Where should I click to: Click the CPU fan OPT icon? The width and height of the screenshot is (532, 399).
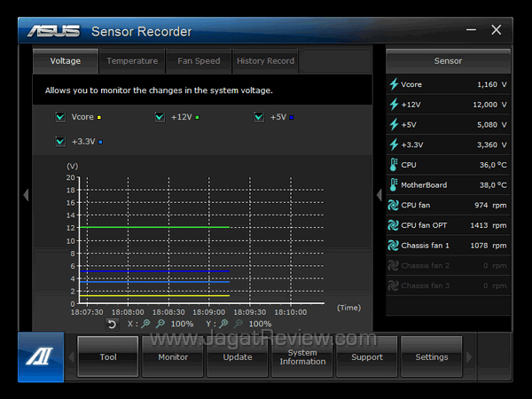393,225
